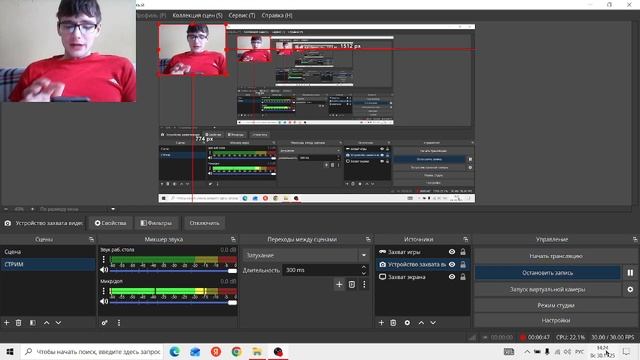This screenshot has height=360, width=640.
Task: Add a new scene in Сцены panel
Action: click(x=7, y=322)
